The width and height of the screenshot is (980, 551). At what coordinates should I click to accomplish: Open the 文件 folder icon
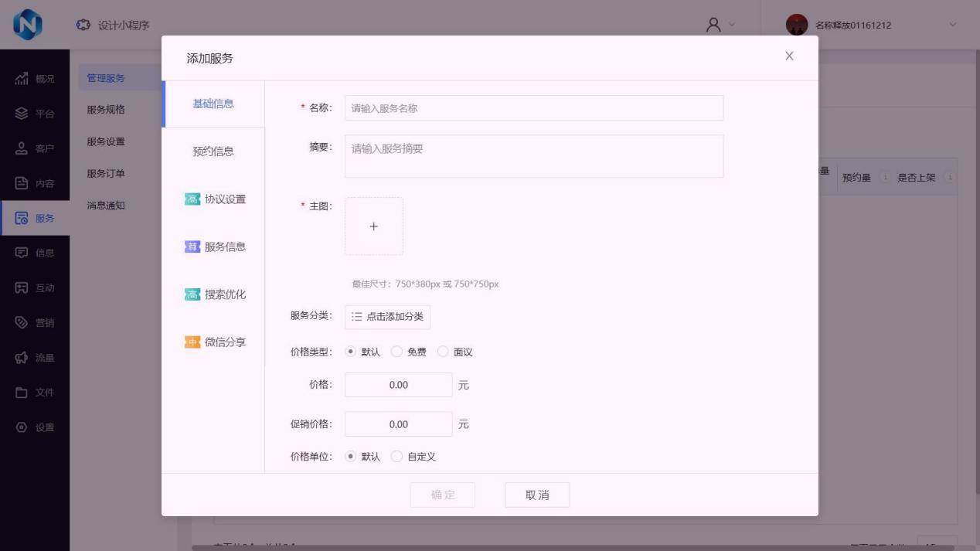22,393
